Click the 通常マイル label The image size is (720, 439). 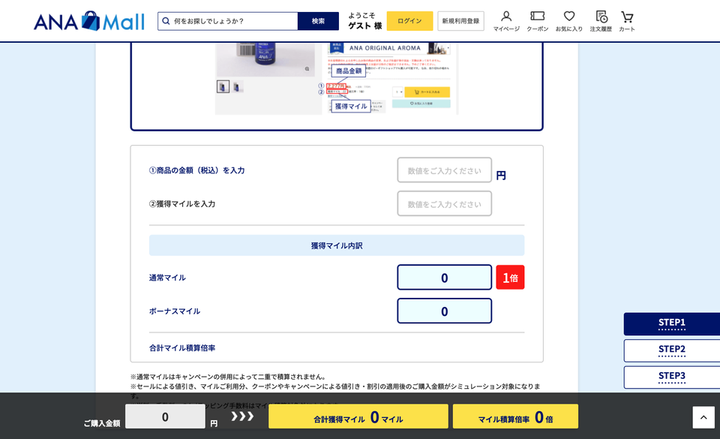(167, 277)
